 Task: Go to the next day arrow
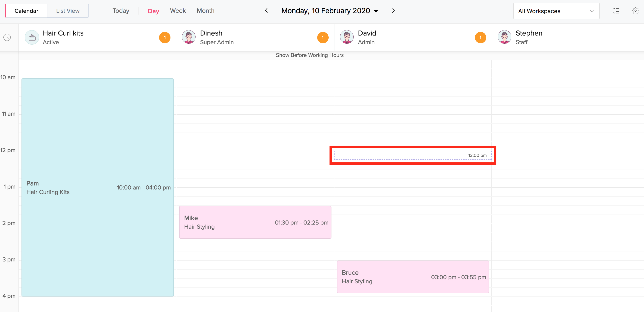click(x=393, y=10)
